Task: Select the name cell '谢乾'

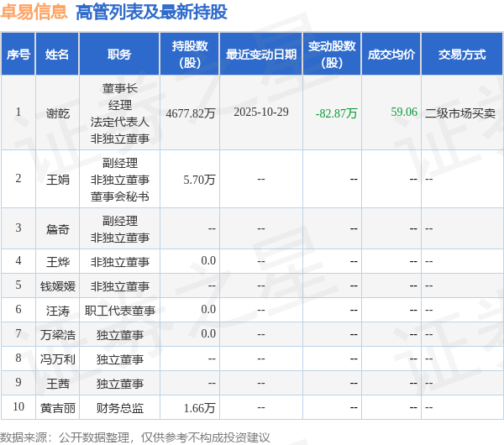Action: click(57, 113)
